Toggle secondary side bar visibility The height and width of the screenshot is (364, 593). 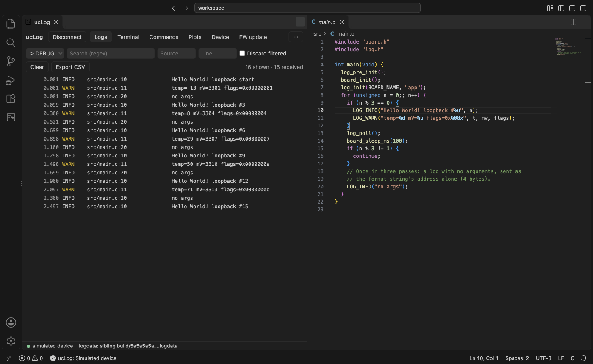(x=583, y=8)
